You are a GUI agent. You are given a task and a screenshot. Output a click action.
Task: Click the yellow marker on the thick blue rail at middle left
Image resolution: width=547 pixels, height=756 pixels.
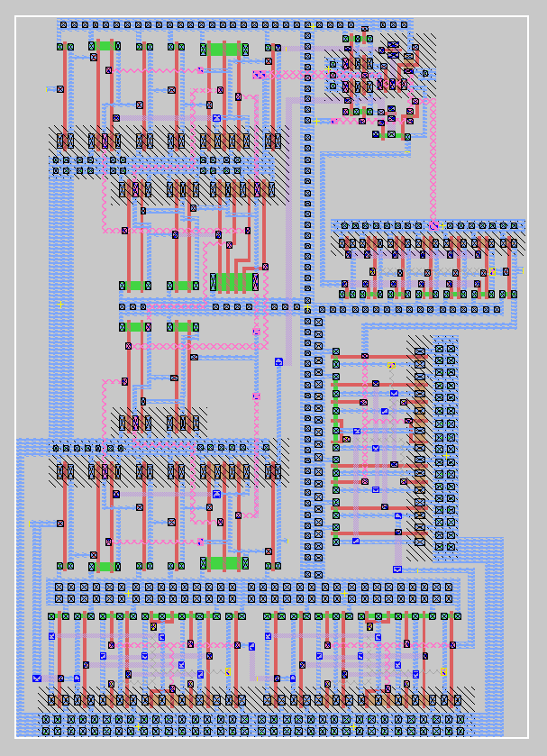coord(60,306)
